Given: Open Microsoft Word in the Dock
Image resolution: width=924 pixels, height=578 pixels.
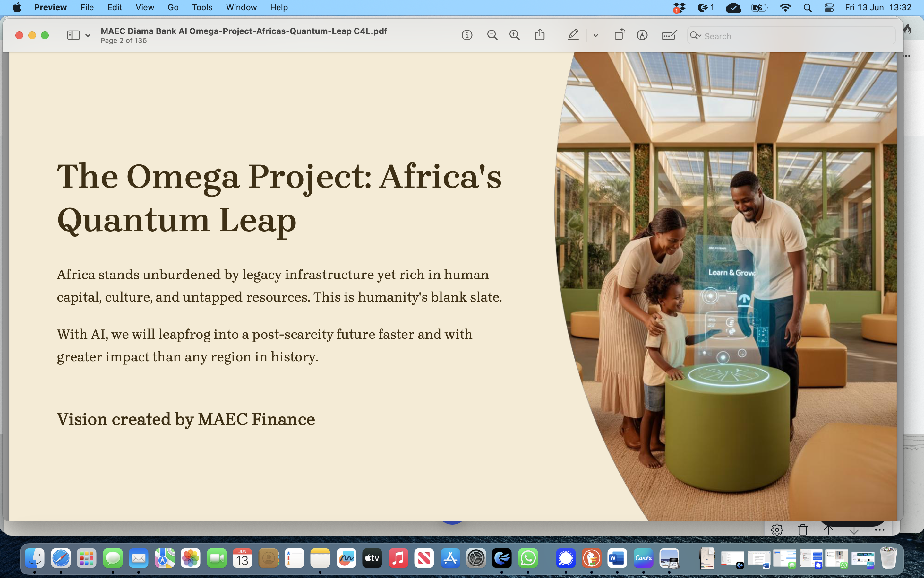Looking at the screenshot, I should tap(617, 558).
